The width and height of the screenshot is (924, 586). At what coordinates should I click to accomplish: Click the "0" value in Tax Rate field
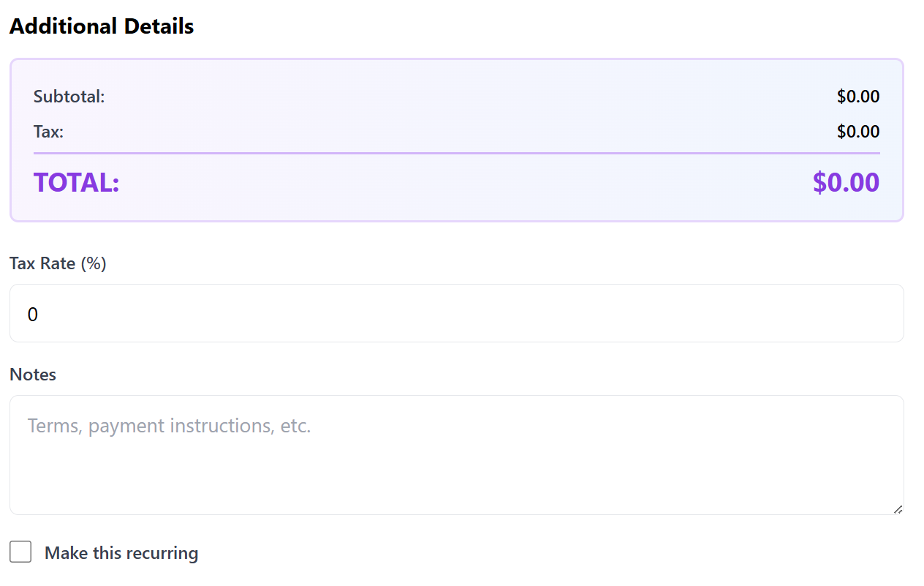(x=33, y=315)
